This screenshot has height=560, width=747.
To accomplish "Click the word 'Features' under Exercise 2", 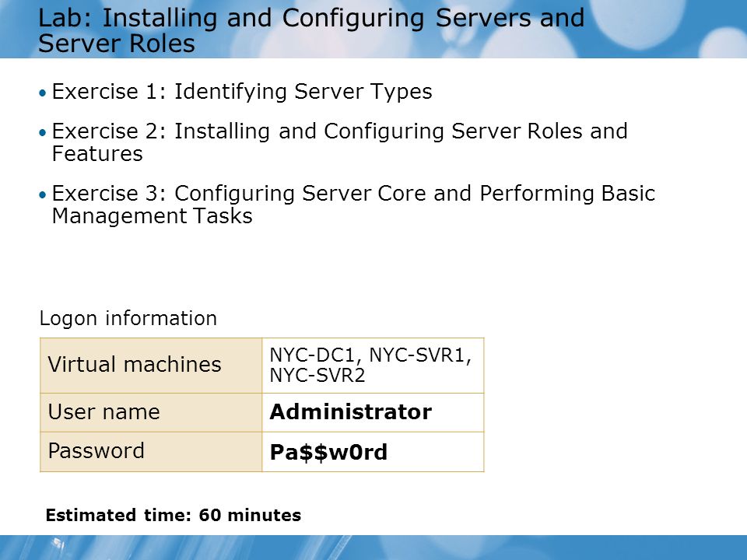I will click(x=97, y=154).
